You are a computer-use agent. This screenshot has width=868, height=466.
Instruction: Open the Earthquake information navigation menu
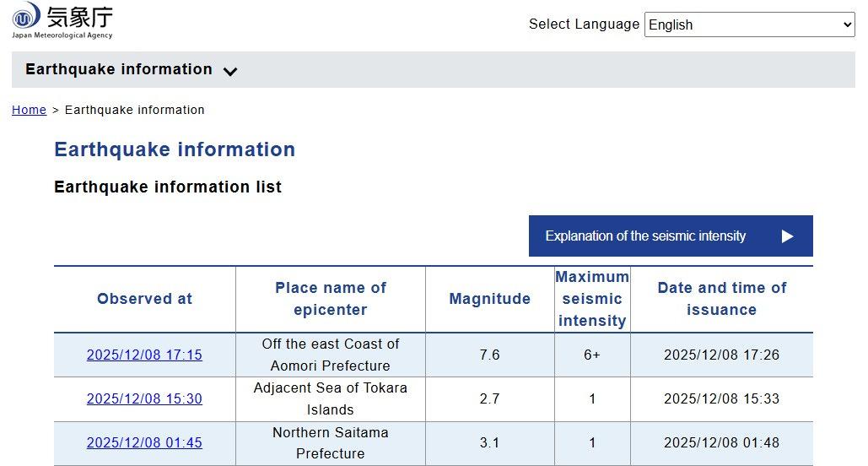pyautogui.click(x=119, y=70)
